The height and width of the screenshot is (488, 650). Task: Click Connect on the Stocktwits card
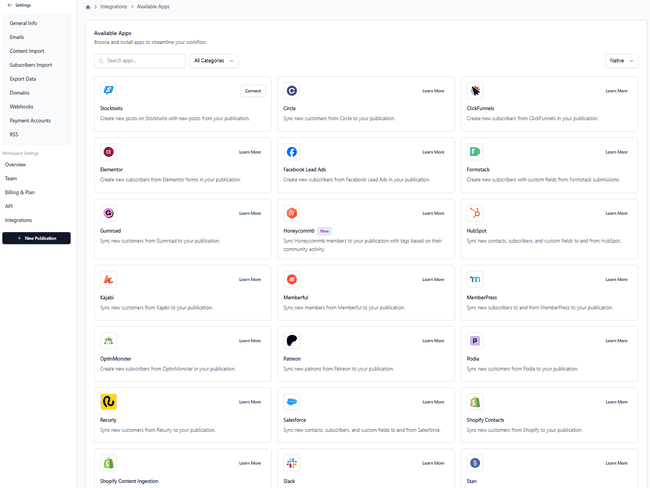253,91
